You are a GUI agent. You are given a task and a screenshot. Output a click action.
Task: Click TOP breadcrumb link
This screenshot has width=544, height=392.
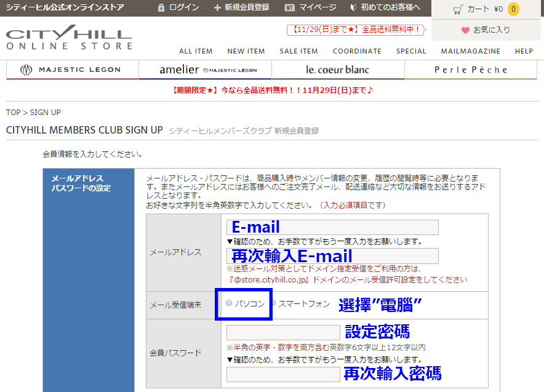pos(13,113)
